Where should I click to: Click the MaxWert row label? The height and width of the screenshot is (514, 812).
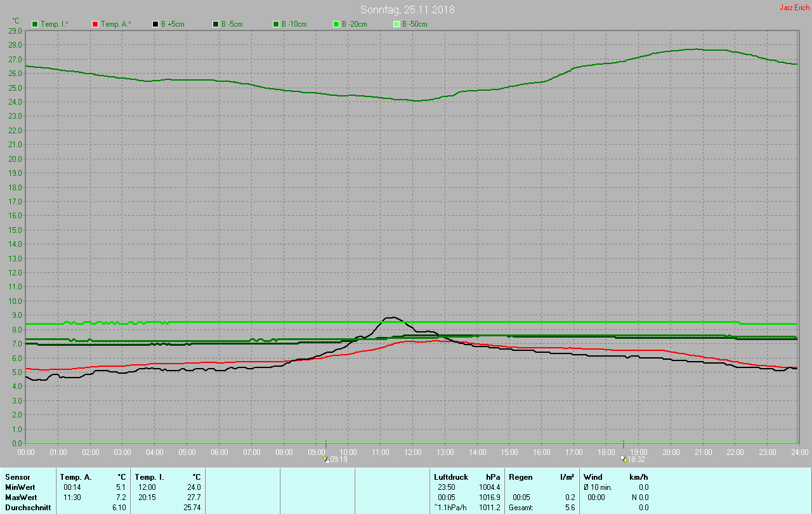coord(21,498)
